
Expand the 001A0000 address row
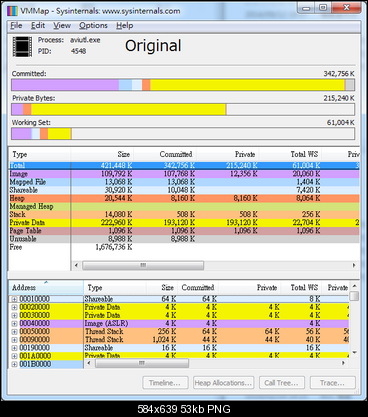[x=14, y=356]
